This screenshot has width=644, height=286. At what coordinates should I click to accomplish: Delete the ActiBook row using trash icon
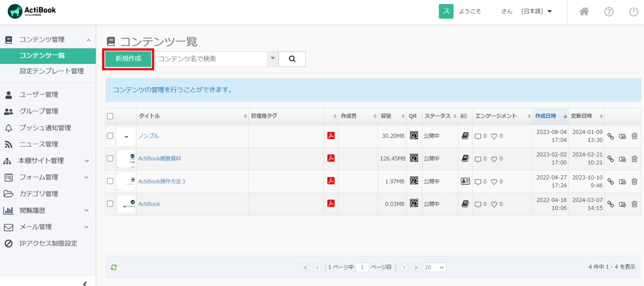[x=635, y=204]
